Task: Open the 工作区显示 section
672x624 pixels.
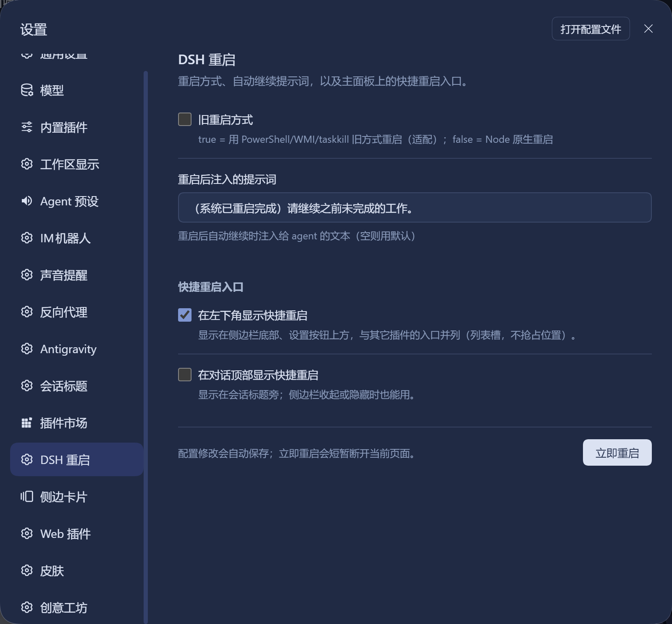Action: [76, 164]
